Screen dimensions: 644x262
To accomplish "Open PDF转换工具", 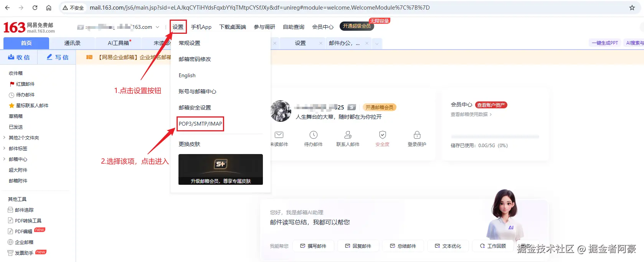I will 25,221.
